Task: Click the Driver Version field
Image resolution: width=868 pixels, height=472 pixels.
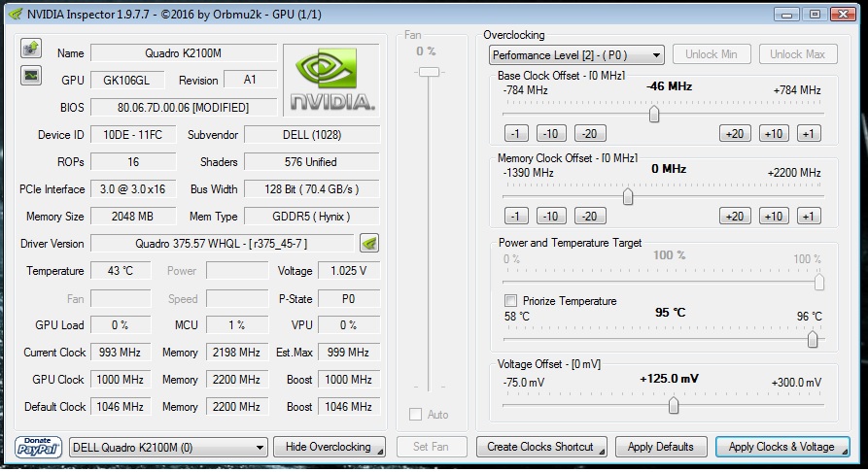Action: pyautogui.click(x=222, y=244)
